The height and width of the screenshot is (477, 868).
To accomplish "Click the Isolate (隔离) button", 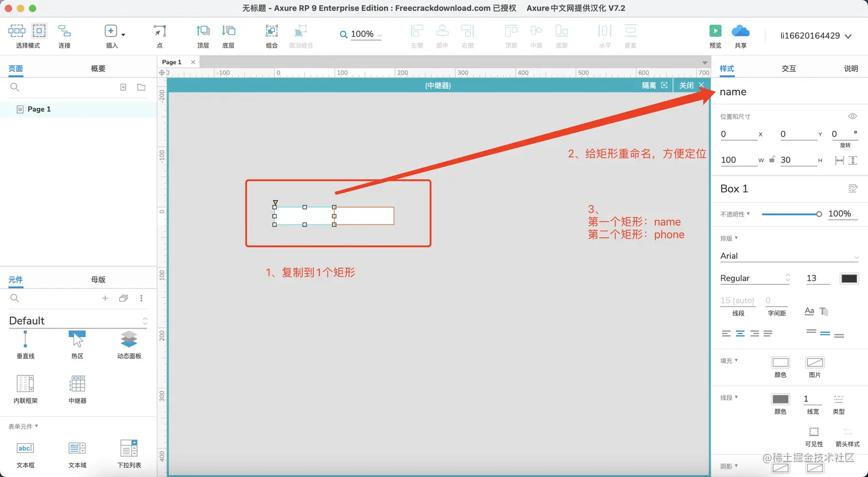I will coord(655,85).
